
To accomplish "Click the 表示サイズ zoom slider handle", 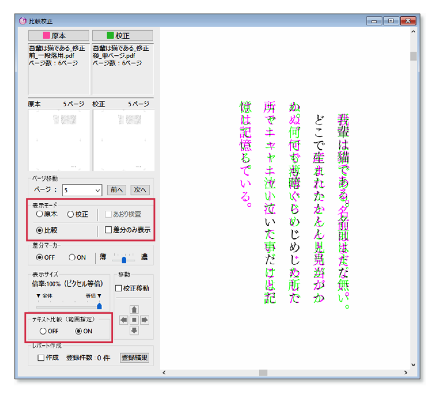I will pyautogui.click(x=99, y=306).
